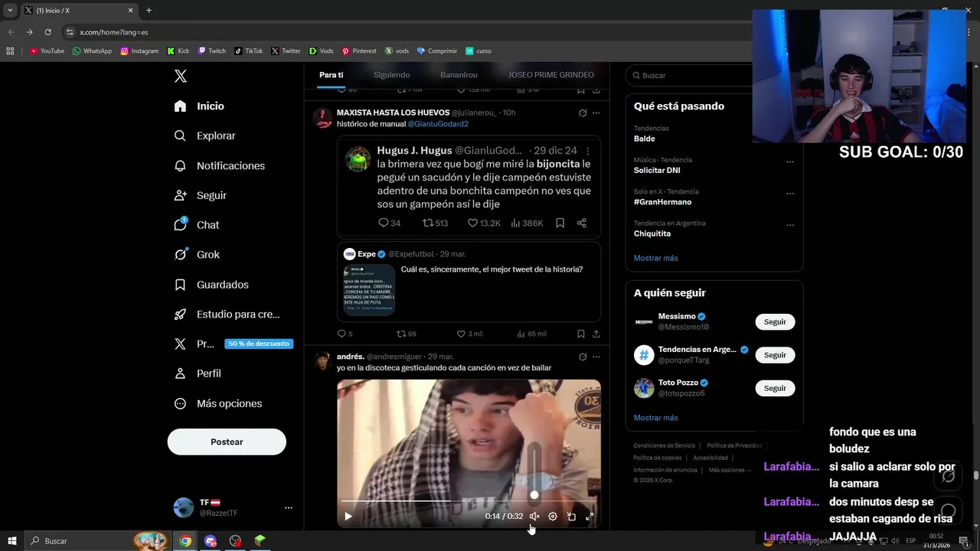Click Grok icon on andrés. tweet
980x551 pixels.
click(x=583, y=357)
